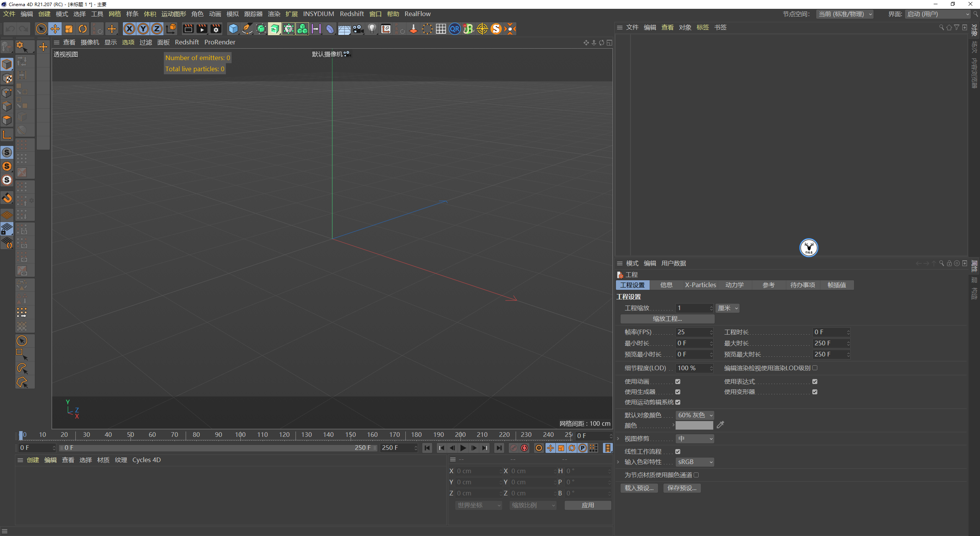980x536 pixels.
Task: Click the Camera object icon
Action: click(358, 29)
